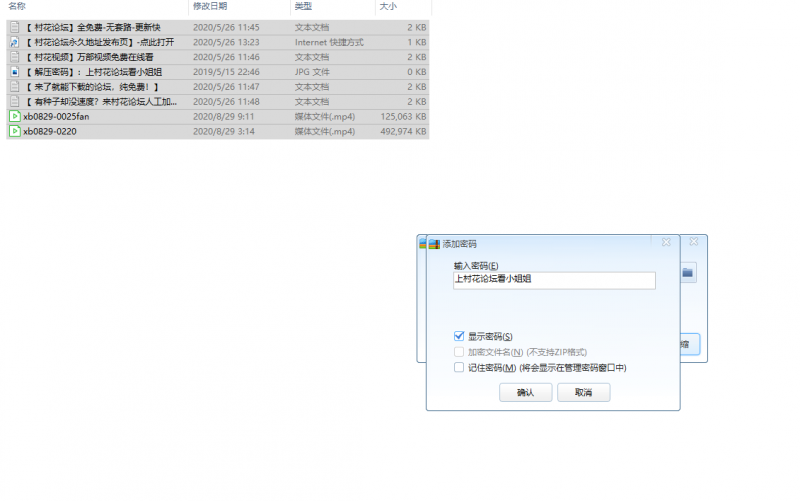This screenshot has width=800, height=501.
Task: Sort by 大小 column header
Action: 388,6
